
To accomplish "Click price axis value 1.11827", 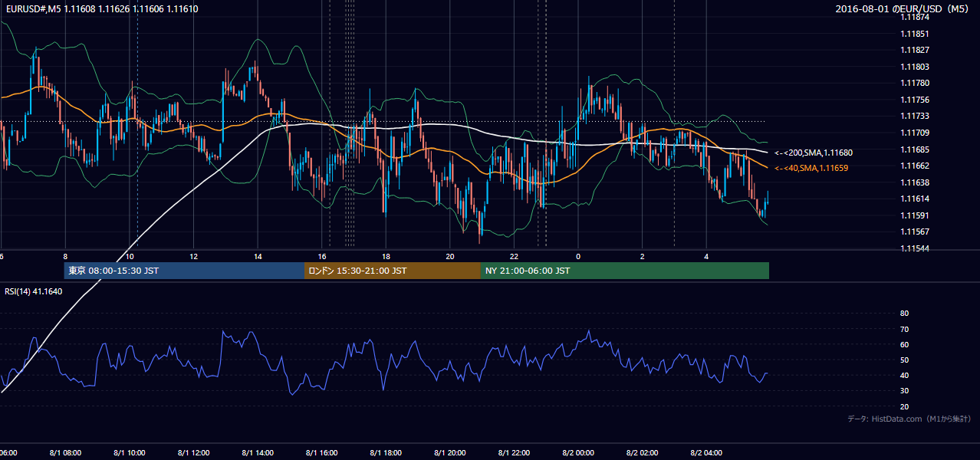I will pyautogui.click(x=916, y=51).
